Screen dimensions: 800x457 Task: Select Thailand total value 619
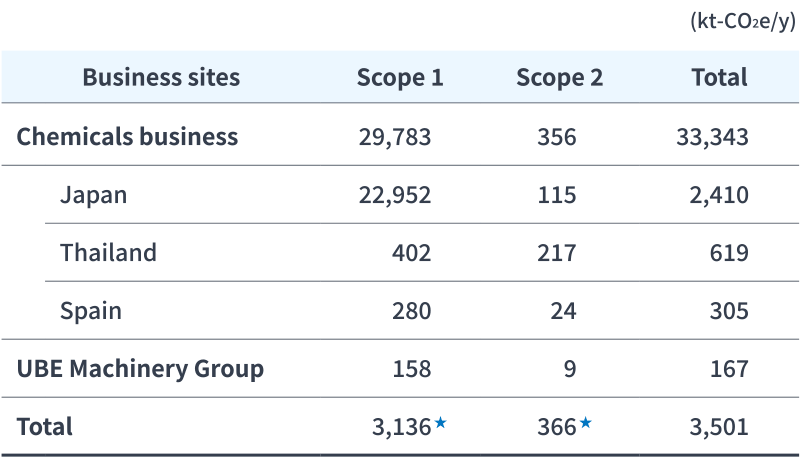click(729, 253)
